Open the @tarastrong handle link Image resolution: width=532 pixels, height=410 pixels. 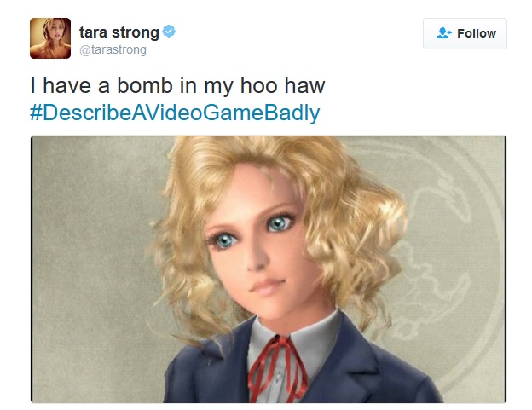pyautogui.click(x=113, y=49)
